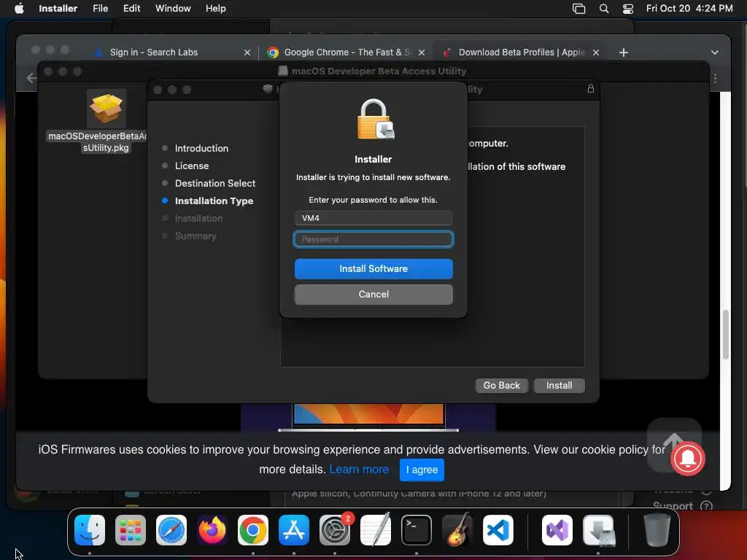Open Google Chrome from the Dock
Image resolution: width=747 pixels, height=560 pixels.
(253, 530)
